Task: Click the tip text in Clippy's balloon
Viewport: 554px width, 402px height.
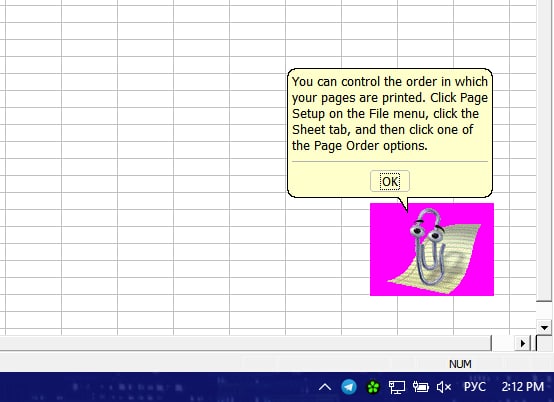Action: point(390,114)
